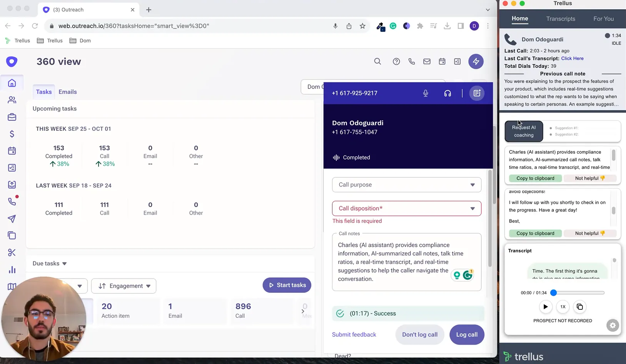Open Transcripts tab in Trellus

coord(561,18)
